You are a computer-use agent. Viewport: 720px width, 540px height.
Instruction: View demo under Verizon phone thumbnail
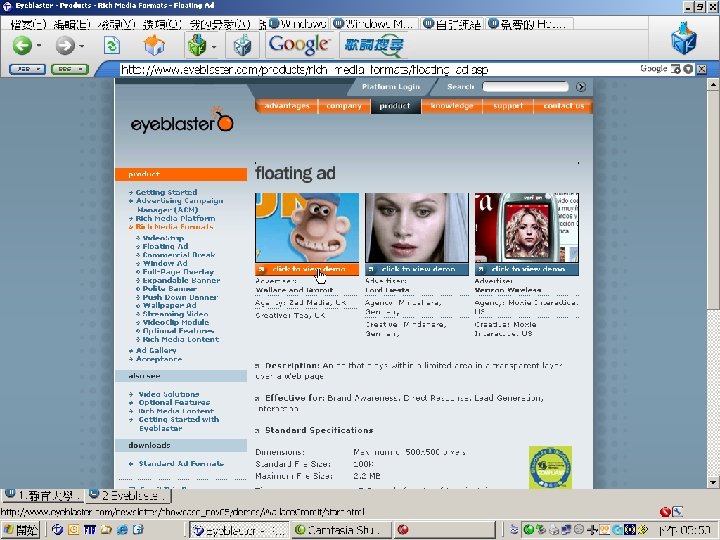click(527, 269)
